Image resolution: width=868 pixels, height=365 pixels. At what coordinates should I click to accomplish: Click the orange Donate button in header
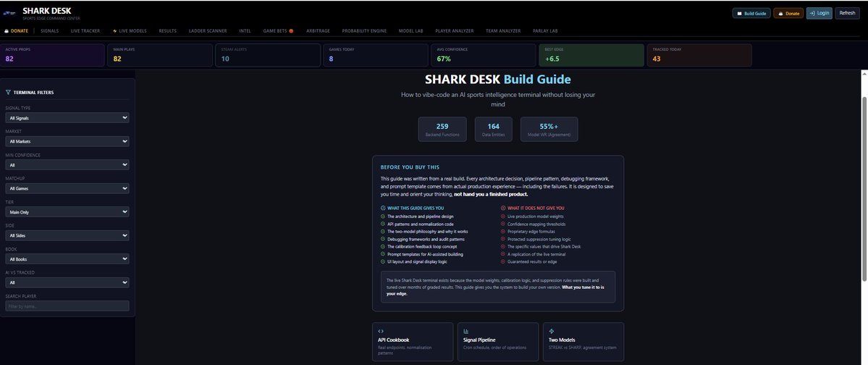point(788,13)
